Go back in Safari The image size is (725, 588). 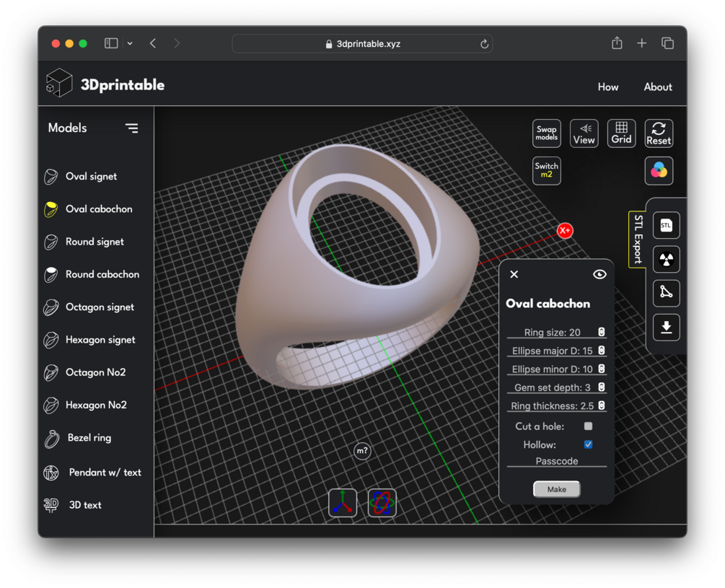153,43
